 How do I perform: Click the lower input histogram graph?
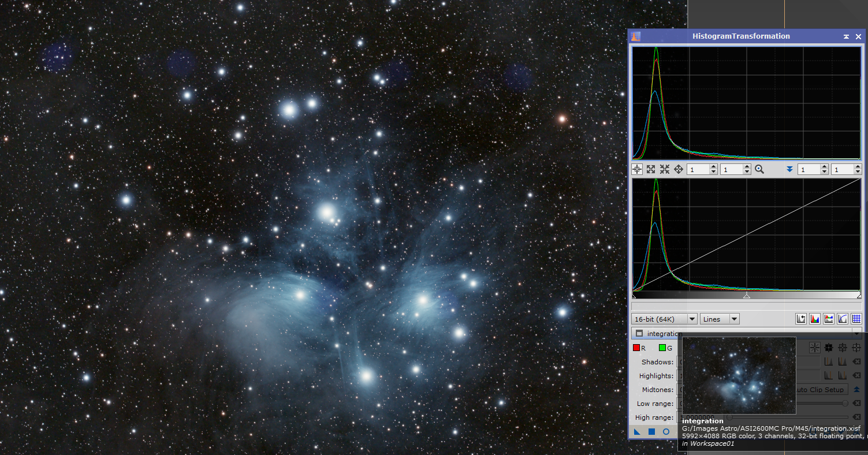(747, 234)
